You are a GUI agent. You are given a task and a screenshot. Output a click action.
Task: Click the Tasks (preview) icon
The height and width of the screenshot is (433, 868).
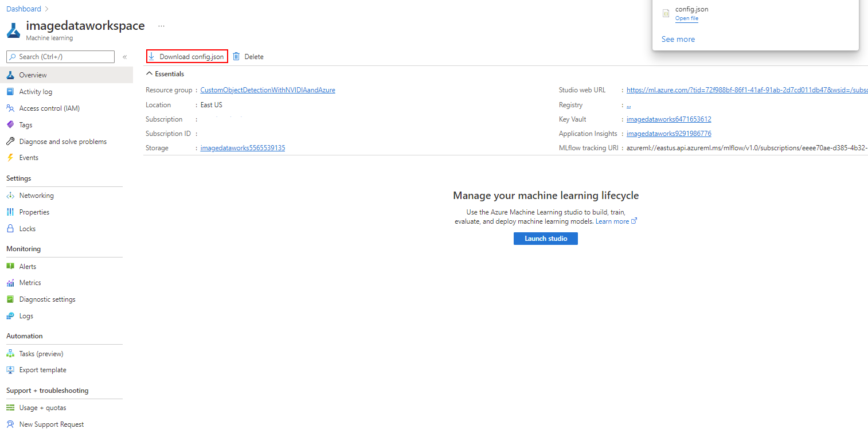(x=10, y=354)
